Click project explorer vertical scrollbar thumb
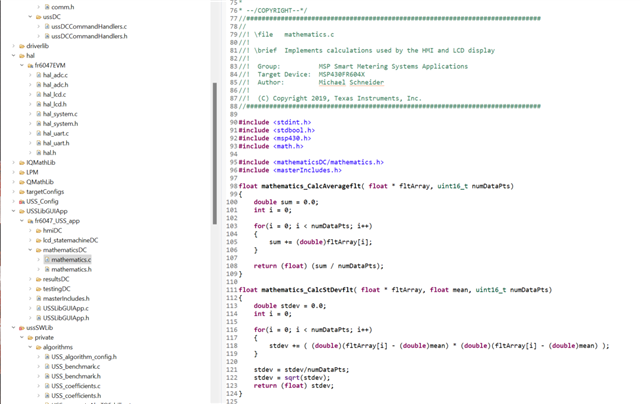This screenshot has width=640, height=404. (x=215, y=153)
